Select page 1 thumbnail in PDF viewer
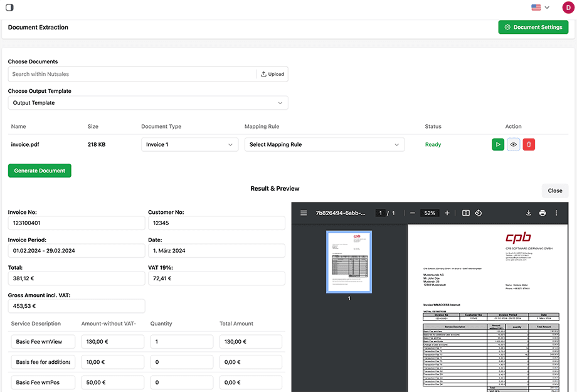Viewport: 577px width, 392px height. tap(349, 262)
